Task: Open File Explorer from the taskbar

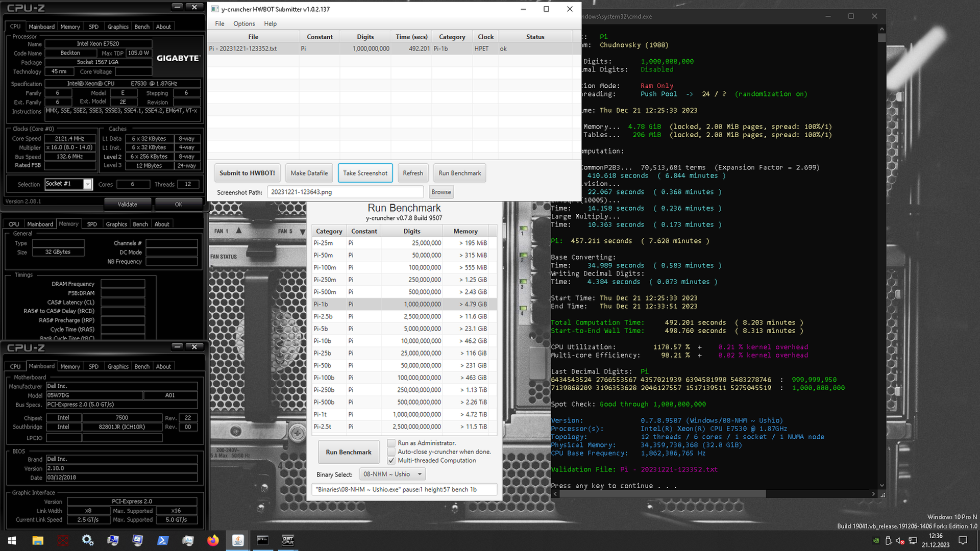Action: tap(38, 540)
